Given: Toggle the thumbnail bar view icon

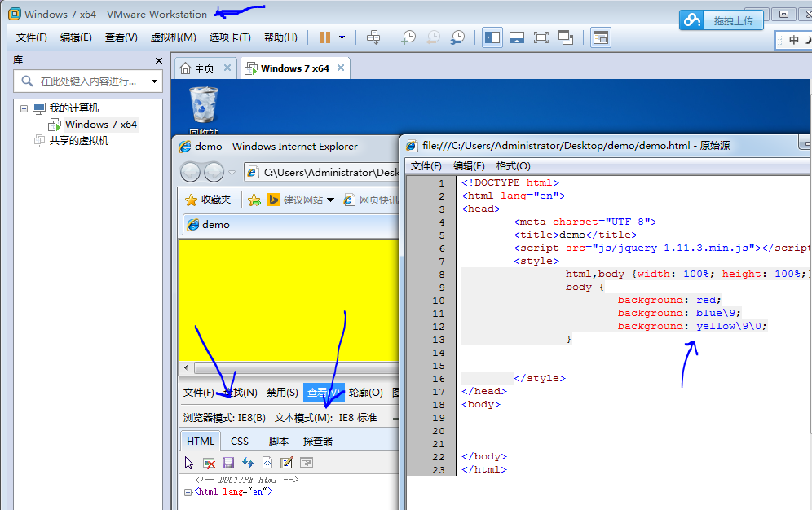Looking at the screenshot, I should pos(517,37).
